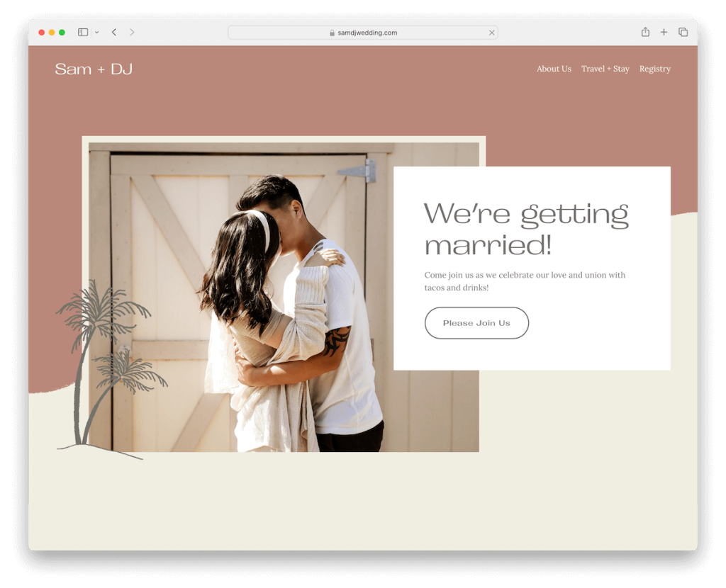Open the Registry nav link
The width and height of the screenshot is (726, 588).
point(654,69)
